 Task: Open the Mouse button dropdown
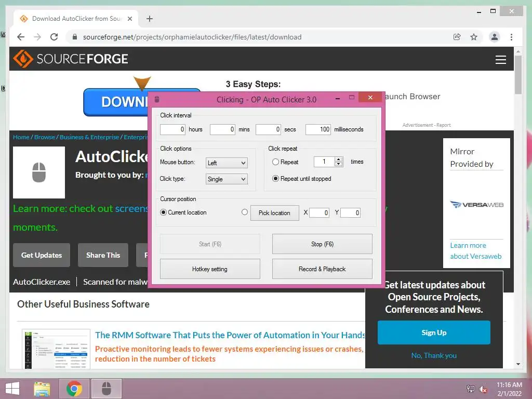[x=227, y=163]
